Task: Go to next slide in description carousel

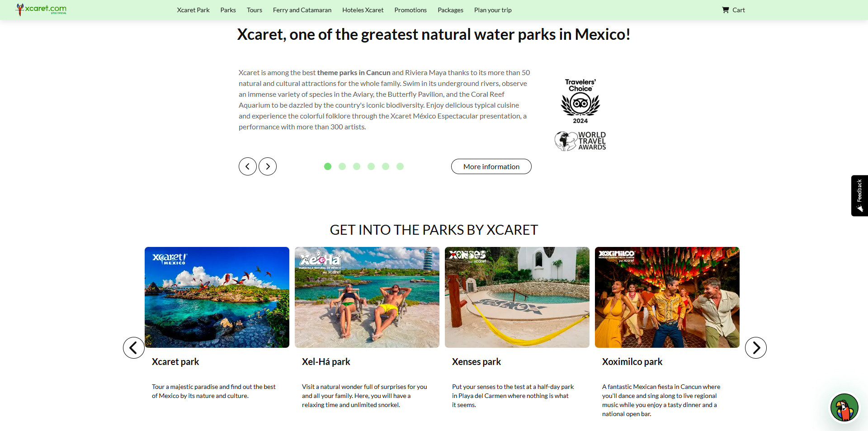Action: click(268, 166)
